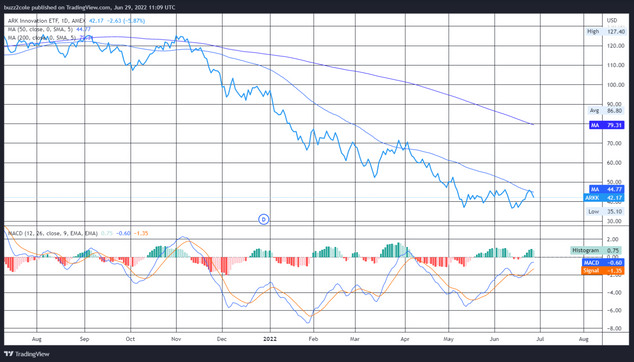Viewport: 634px width, 362px height.
Task: Click the Histogram 0.75 label
Action: point(598,250)
